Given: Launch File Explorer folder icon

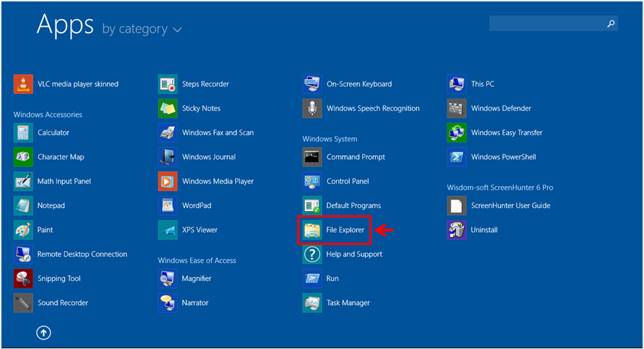Looking at the screenshot, I should [312, 230].
